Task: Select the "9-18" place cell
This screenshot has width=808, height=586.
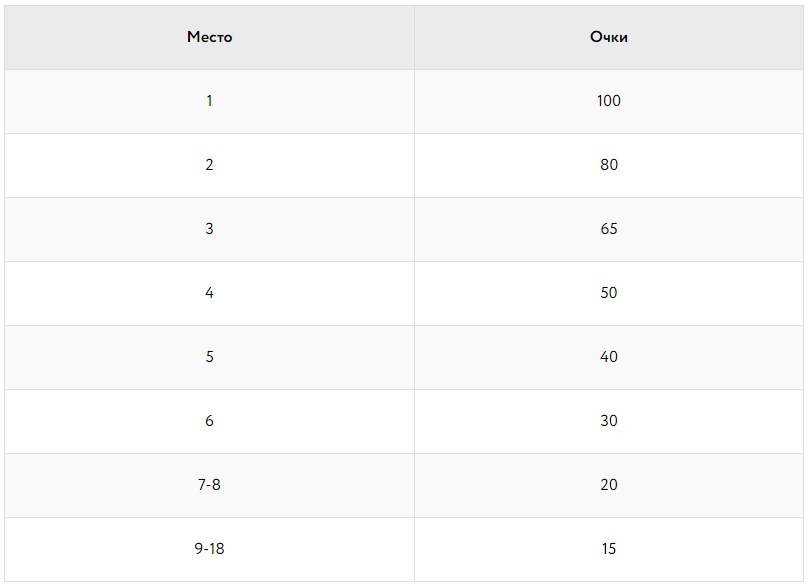Action: 209,549
